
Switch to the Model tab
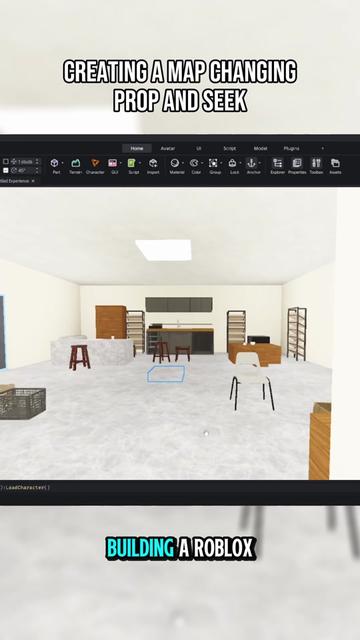point(260,148)
